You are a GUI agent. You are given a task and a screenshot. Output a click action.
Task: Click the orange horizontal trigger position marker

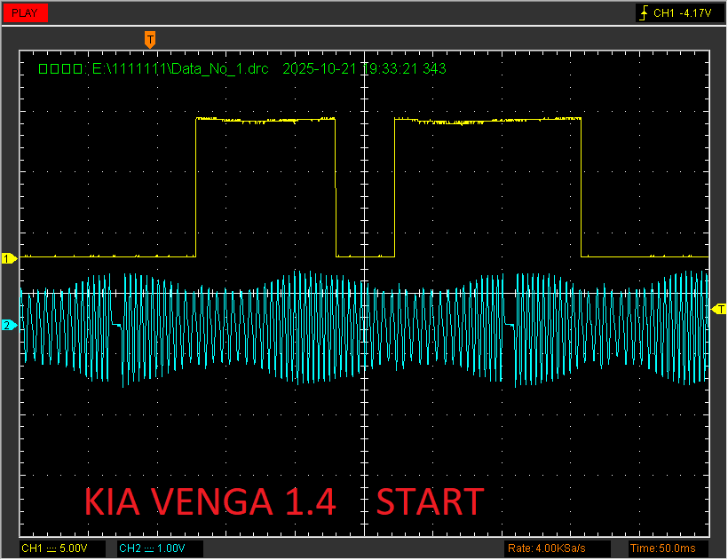pyautogui.click(x=150, y=39)
